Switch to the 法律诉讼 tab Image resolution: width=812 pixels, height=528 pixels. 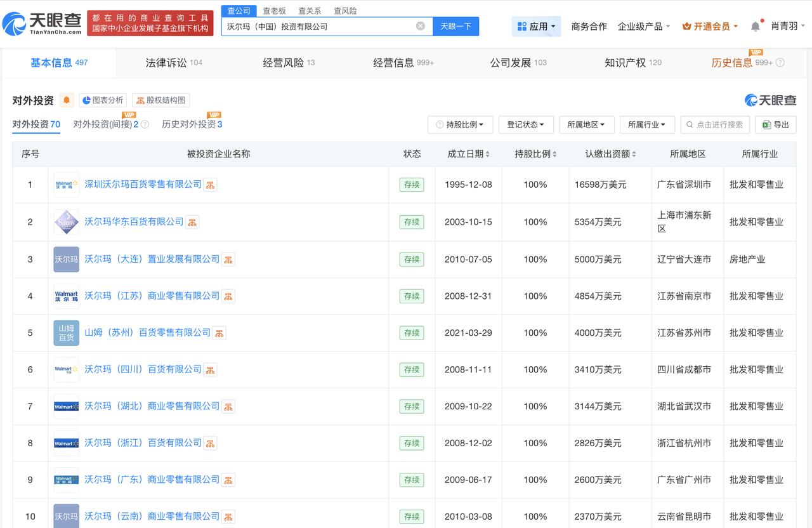pos(174,63)
